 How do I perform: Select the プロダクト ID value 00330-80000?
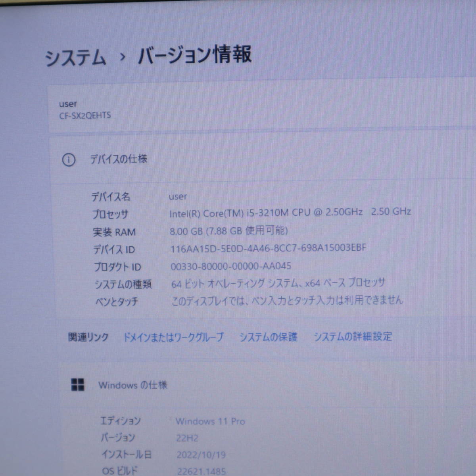231,266
